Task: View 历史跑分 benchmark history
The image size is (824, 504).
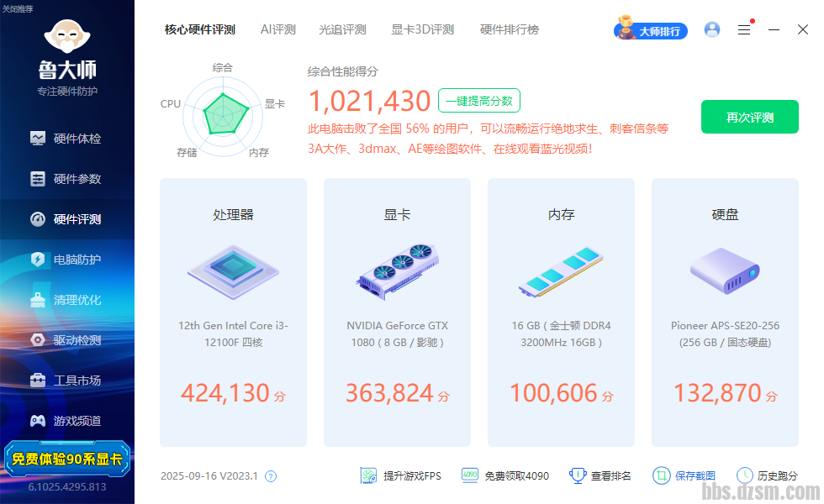Action: 767,475
